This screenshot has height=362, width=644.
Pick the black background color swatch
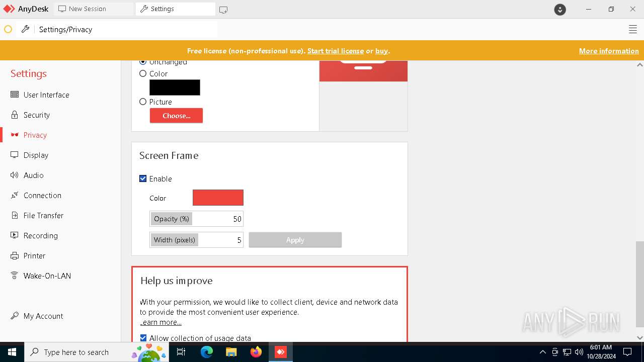(175, 87)
